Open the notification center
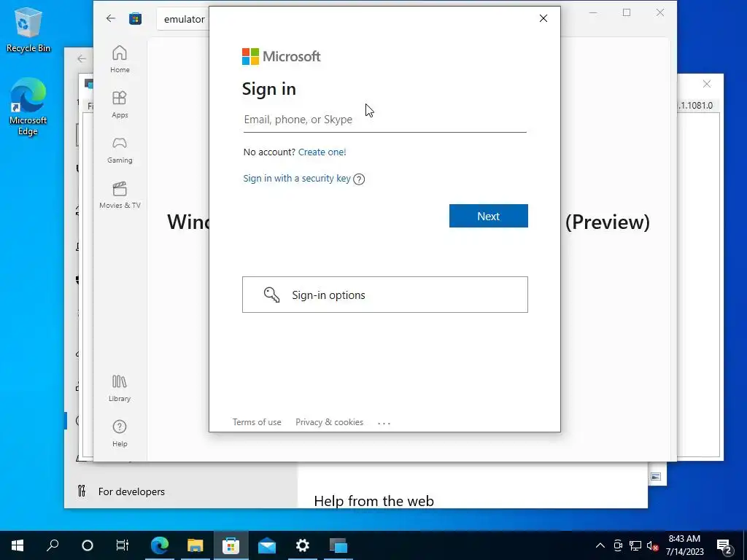The height and width of the screenshot is (560, 747). click(724, 545)
